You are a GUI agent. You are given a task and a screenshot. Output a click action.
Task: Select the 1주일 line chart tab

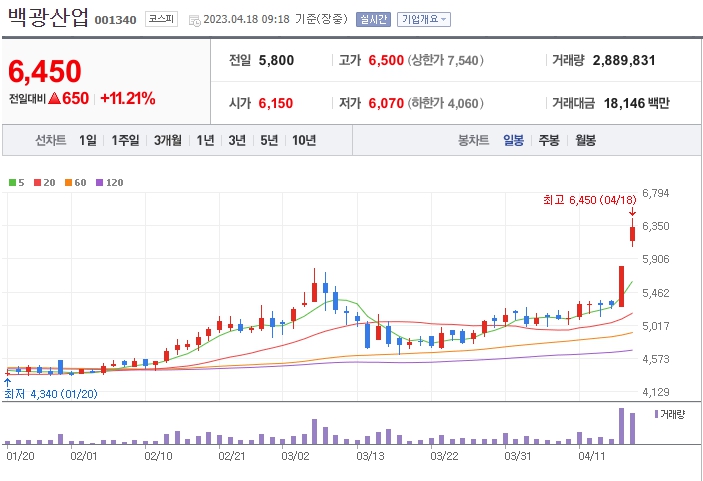click(x=125, y=140)
